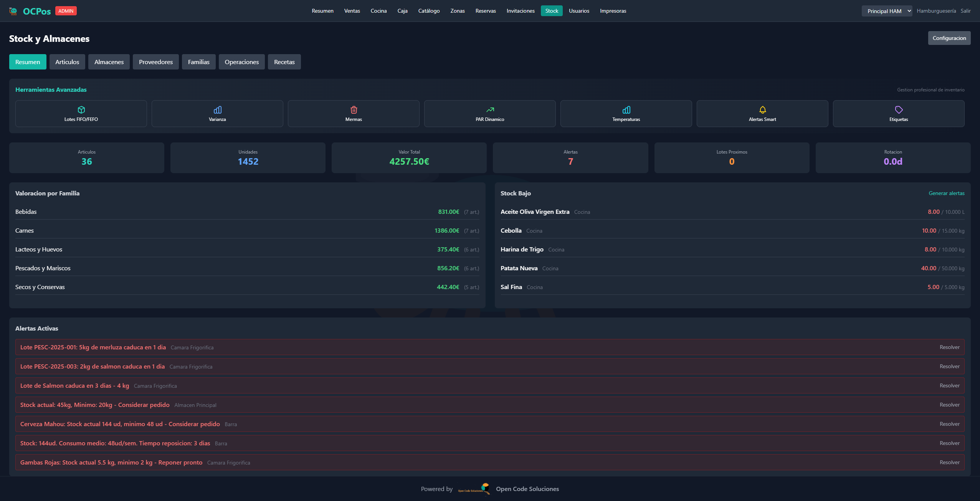Viewport: 980px width, 501px height.
Task: Click Harina de Trigo low-stock item
Action: (x=732, y=250)
